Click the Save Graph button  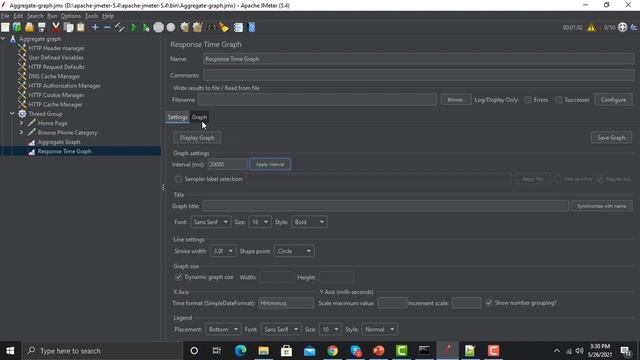611,138
